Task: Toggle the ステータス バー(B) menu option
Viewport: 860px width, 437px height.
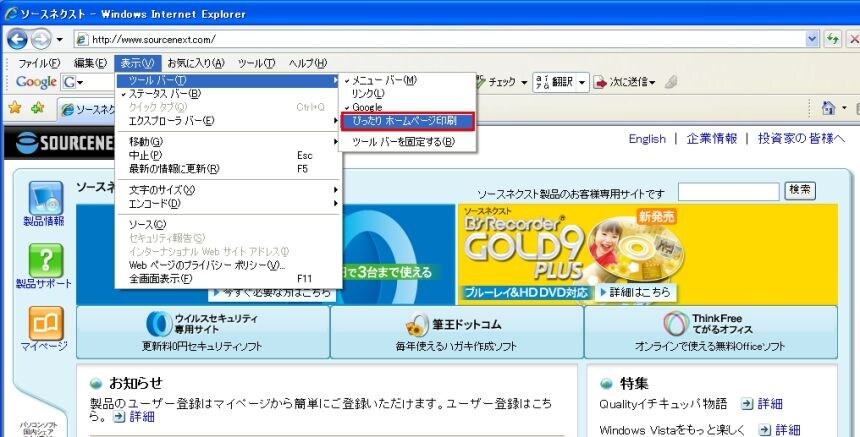Action: pos(229,94)
